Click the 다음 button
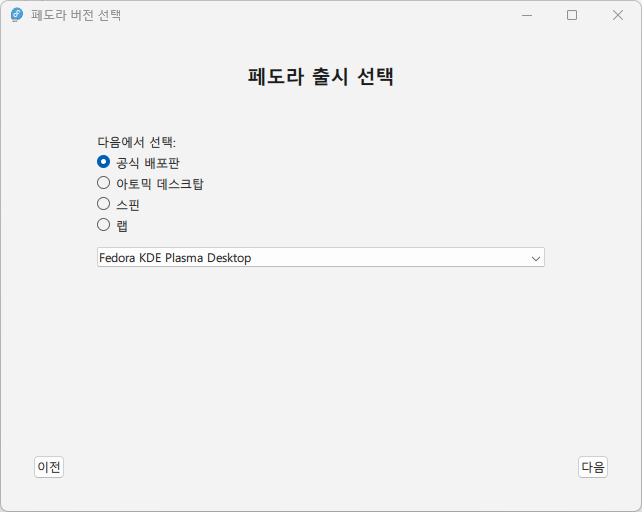Screen dimensions: 642x512 [x=592, y=467]
